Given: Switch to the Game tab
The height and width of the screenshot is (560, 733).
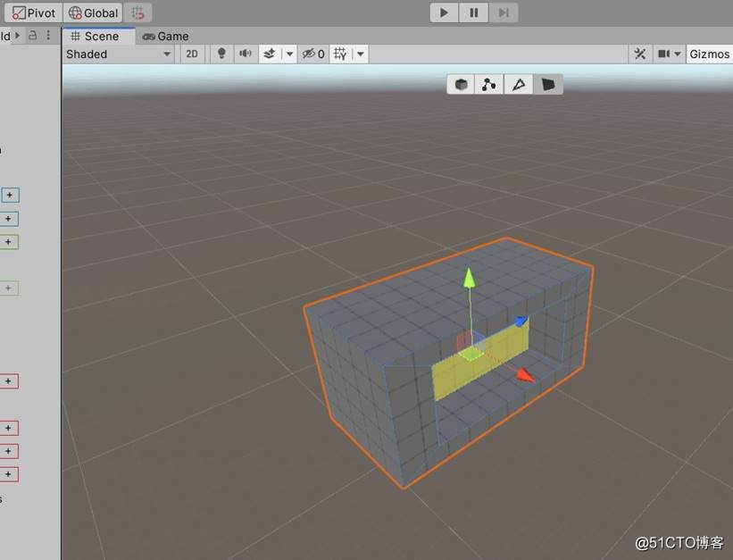Looking at the screenshot, I should tap(166, 36).
